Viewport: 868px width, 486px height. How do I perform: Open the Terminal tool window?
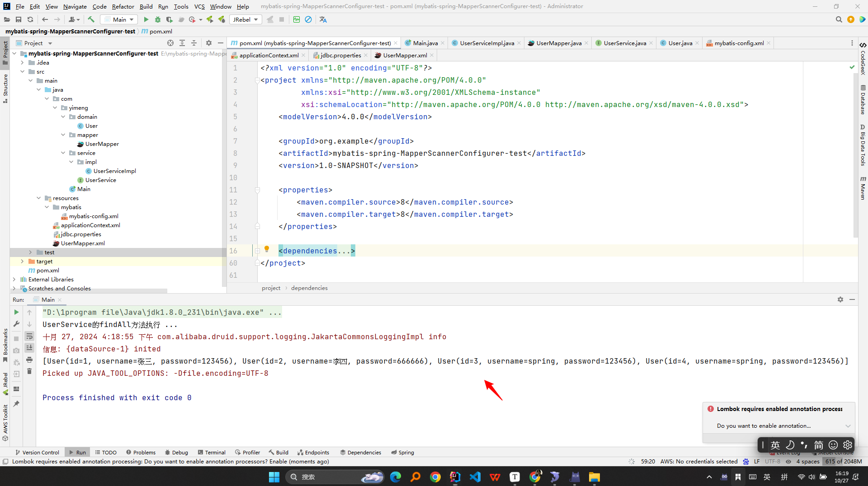212,452
